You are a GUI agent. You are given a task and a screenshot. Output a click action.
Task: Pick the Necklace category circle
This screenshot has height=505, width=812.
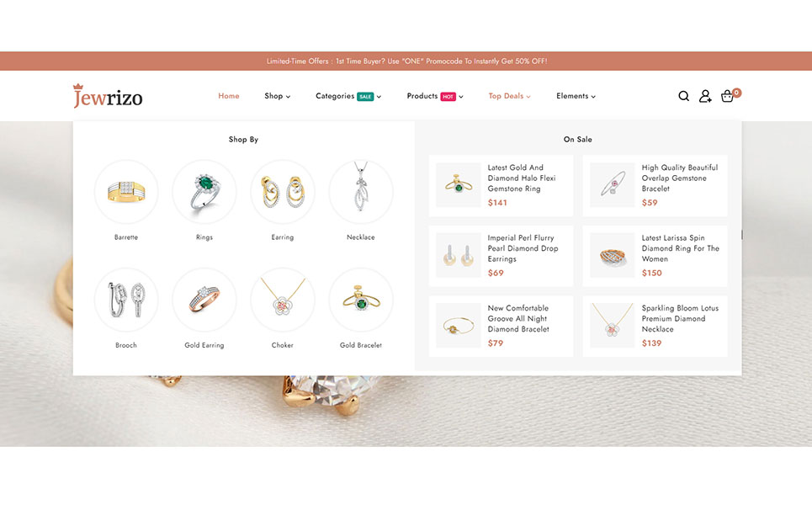pyautogui.click(x=361, y=192)
